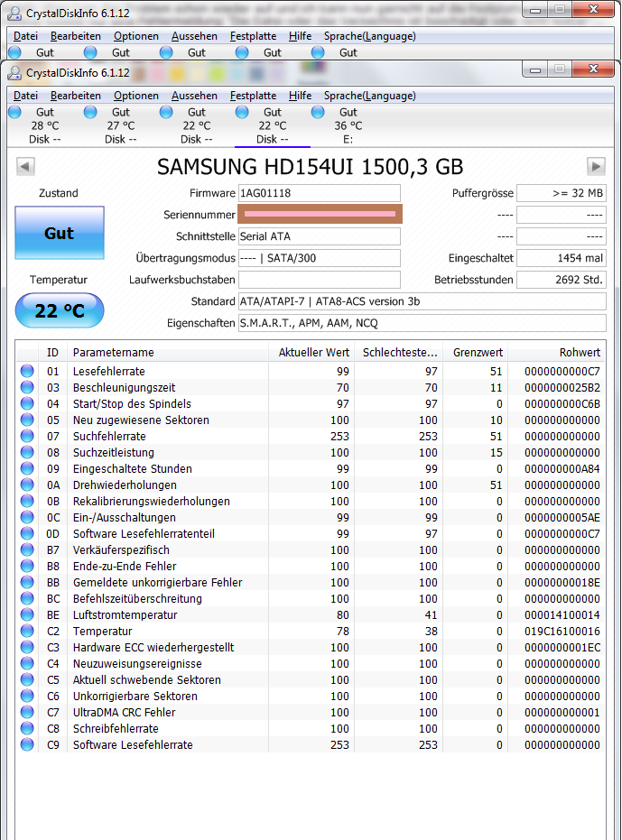Click the Eigenschaften field S.M.A.R.T., APM, AAM, NCQ

click(x=422, y=323)
